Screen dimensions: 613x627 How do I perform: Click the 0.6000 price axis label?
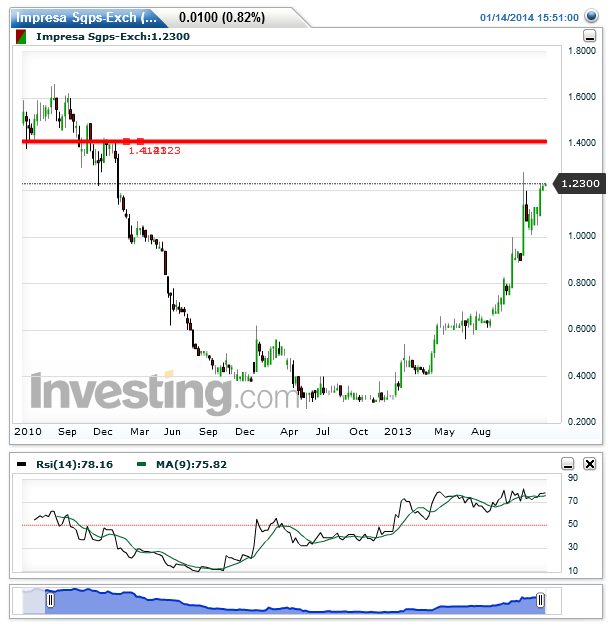coord(582,329)
